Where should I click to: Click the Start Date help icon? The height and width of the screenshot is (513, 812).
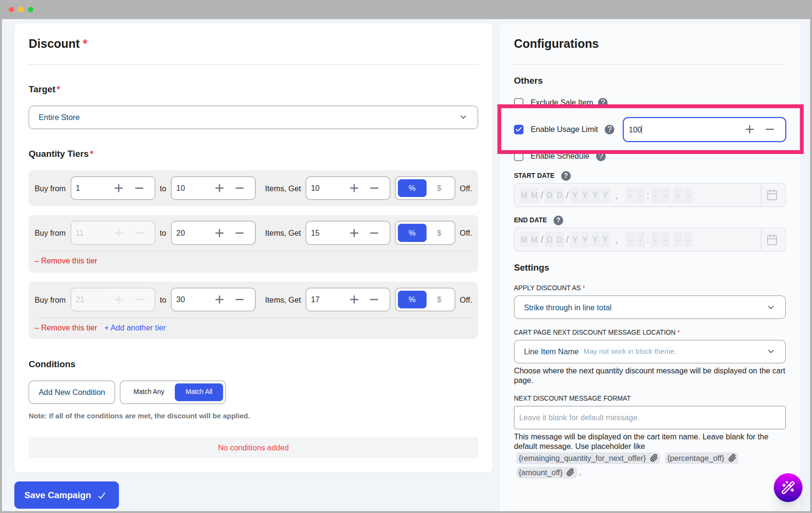(x=566, y=175)
